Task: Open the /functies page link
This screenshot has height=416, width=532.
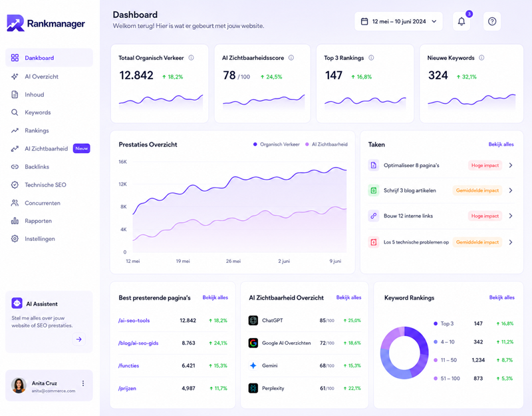Action: tap(128, 365)
